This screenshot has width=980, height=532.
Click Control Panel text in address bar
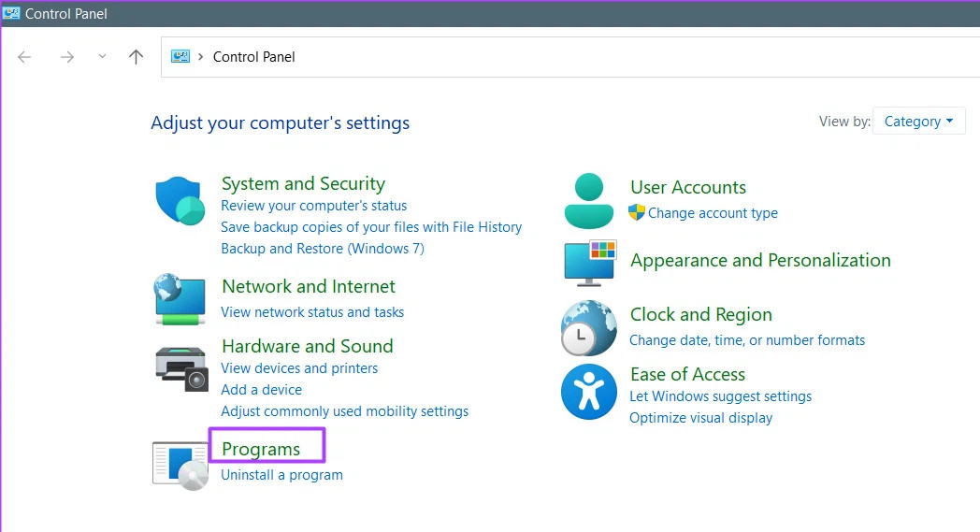[x=253, y=57]
